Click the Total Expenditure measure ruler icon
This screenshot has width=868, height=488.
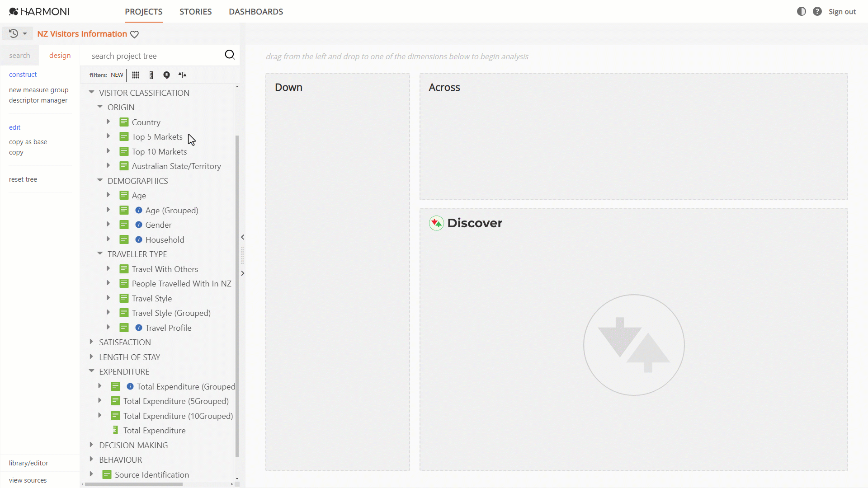click(x=115, y=430)
